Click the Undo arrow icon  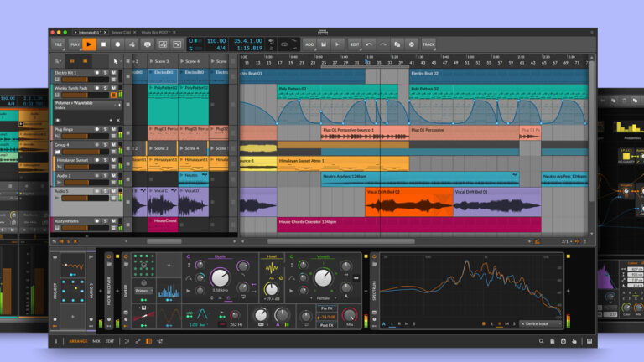click(x=369, y=44)
